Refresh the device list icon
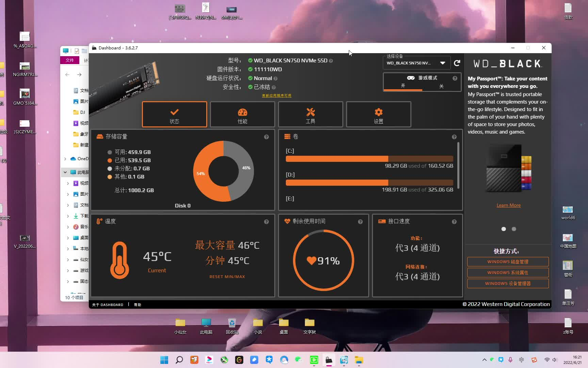Viewport: 588px width, 368px height. pyautogui.click(x=457, y=63)
